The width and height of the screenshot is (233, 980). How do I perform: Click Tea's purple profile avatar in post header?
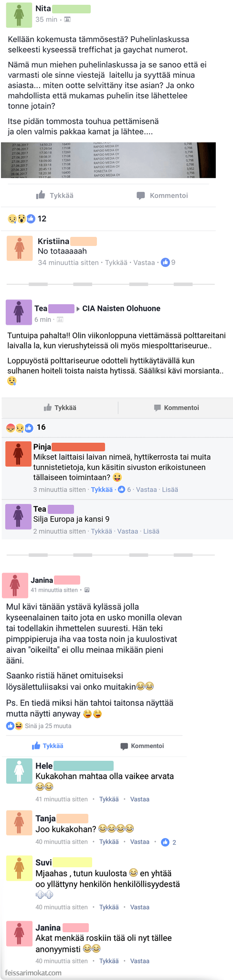coord(19,312)
